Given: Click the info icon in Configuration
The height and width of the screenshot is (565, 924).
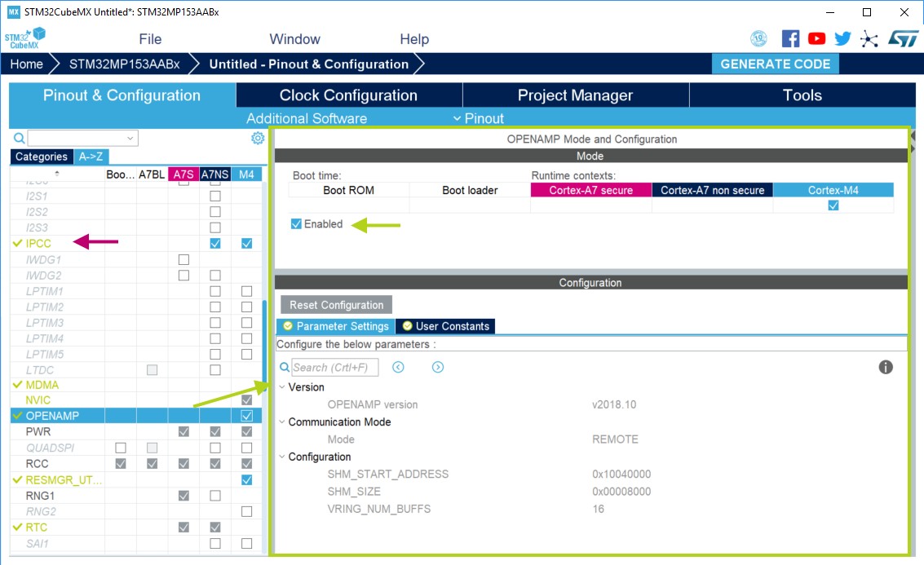Looking at the screenshot, I should point(885,367).
